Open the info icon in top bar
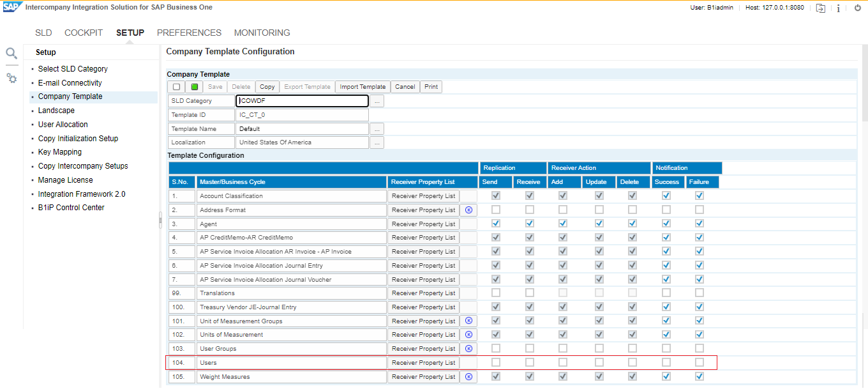This screenshot has width=868, height=391. pos(838,8)
